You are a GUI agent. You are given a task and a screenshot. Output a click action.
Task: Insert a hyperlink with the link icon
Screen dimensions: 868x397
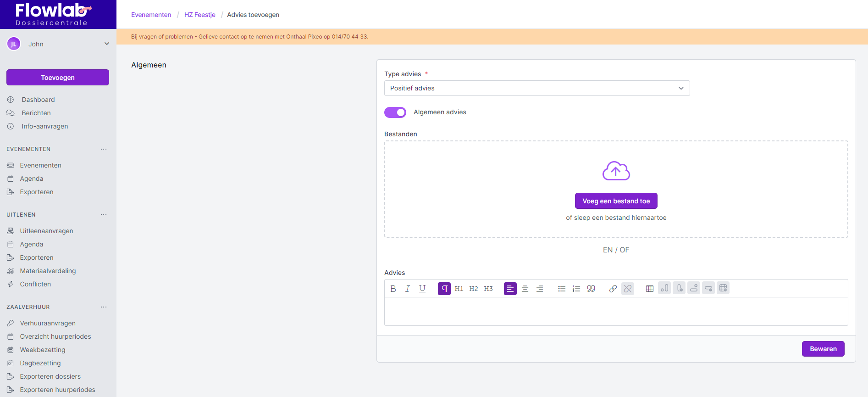pyautogui.click(x=613, y=289)
